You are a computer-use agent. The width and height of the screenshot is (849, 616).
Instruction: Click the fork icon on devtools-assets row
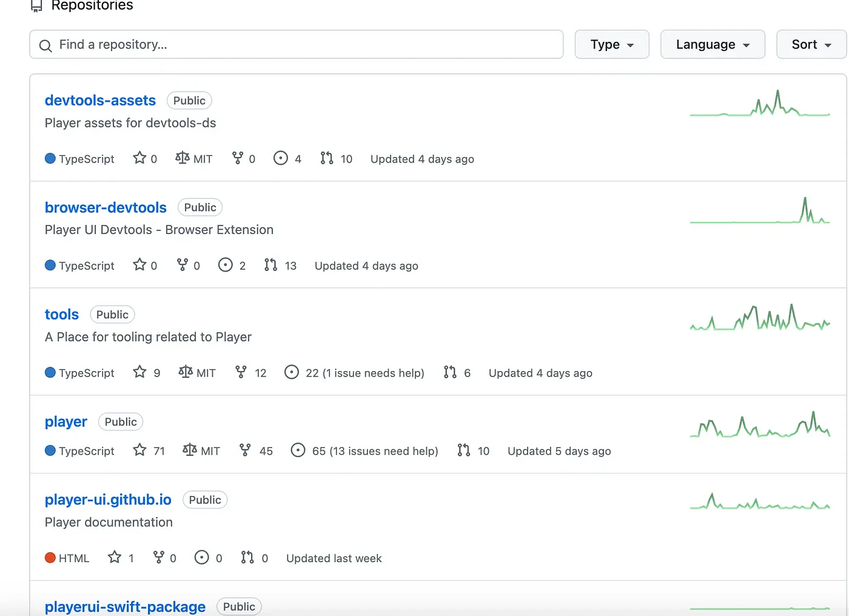[238, 158]
